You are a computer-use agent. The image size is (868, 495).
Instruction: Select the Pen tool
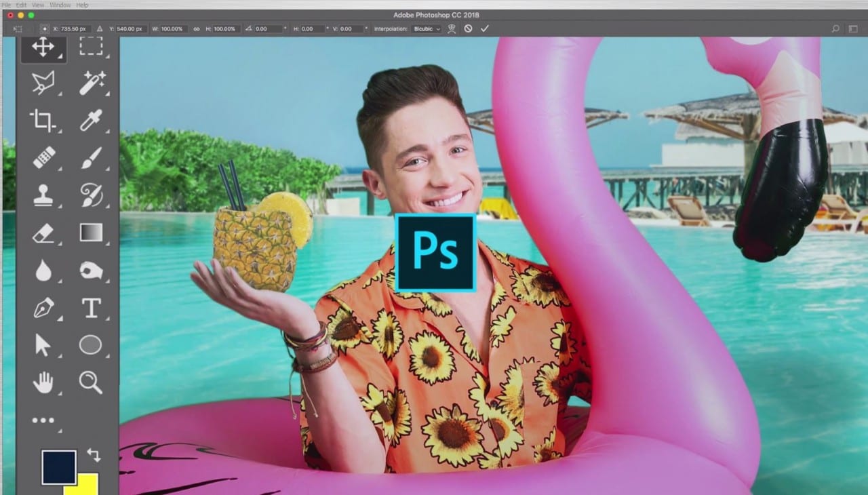(43, 307)
